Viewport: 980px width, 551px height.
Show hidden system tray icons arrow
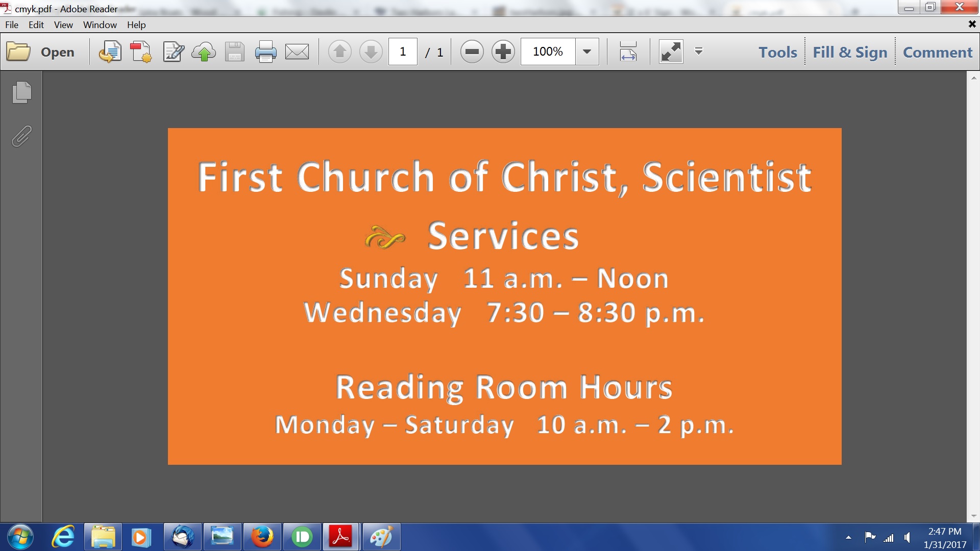848,537
